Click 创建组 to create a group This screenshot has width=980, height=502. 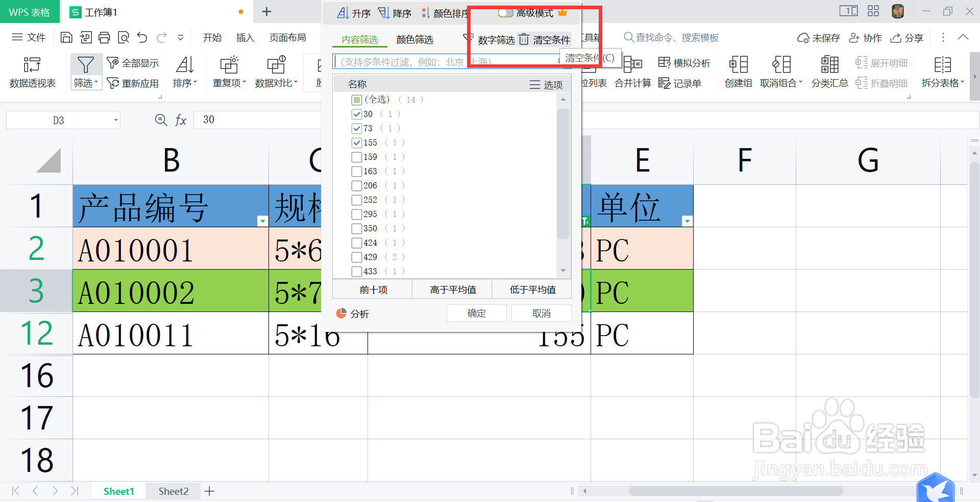coord(738,71)
